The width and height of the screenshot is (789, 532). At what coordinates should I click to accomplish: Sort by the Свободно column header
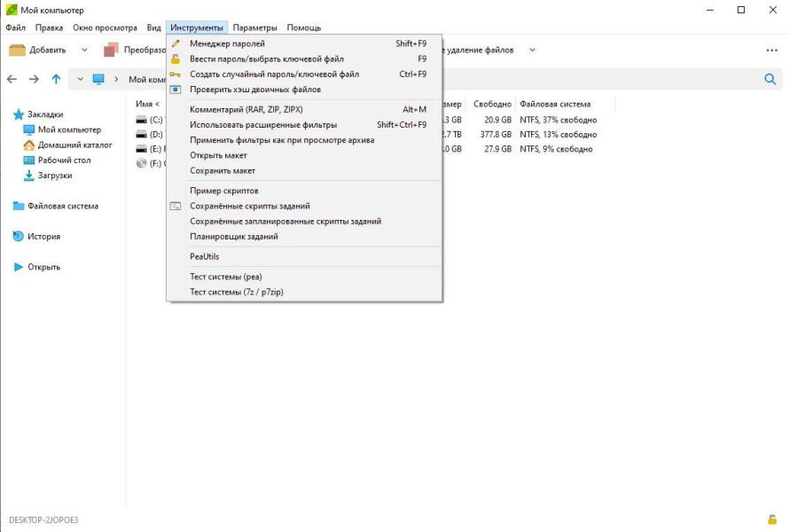pyautogui.click(x=492, y=105)
